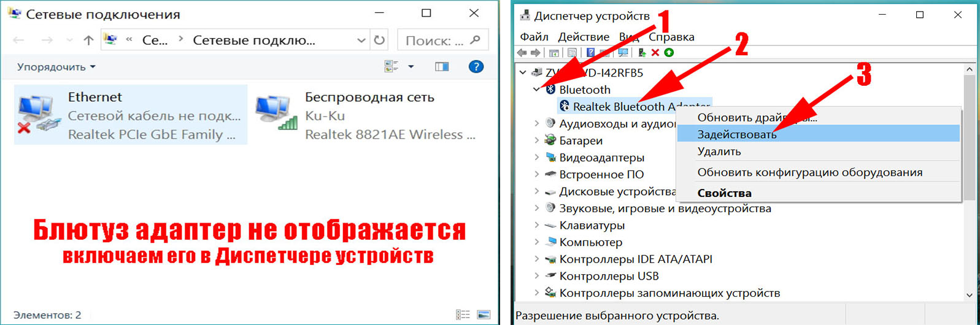
Task: Open the Действие menu
Action: [x=584, y=37]
